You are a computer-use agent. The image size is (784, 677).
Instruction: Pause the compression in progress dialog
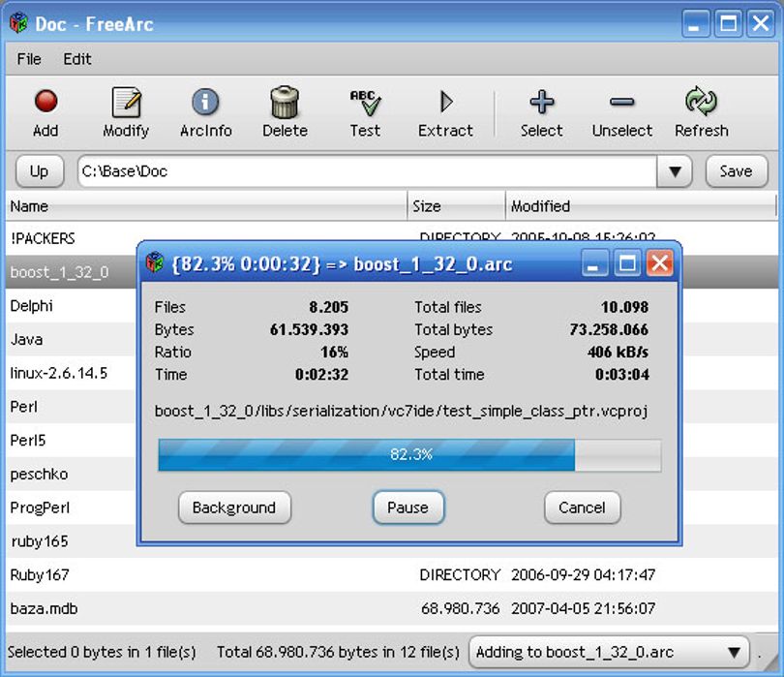click(408, 508)
